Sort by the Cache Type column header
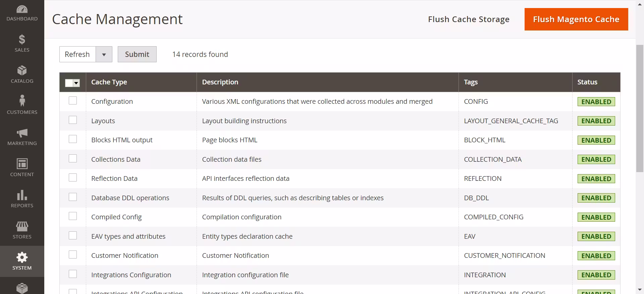This screenshot has width=644, height=294. tap(109, 82)
